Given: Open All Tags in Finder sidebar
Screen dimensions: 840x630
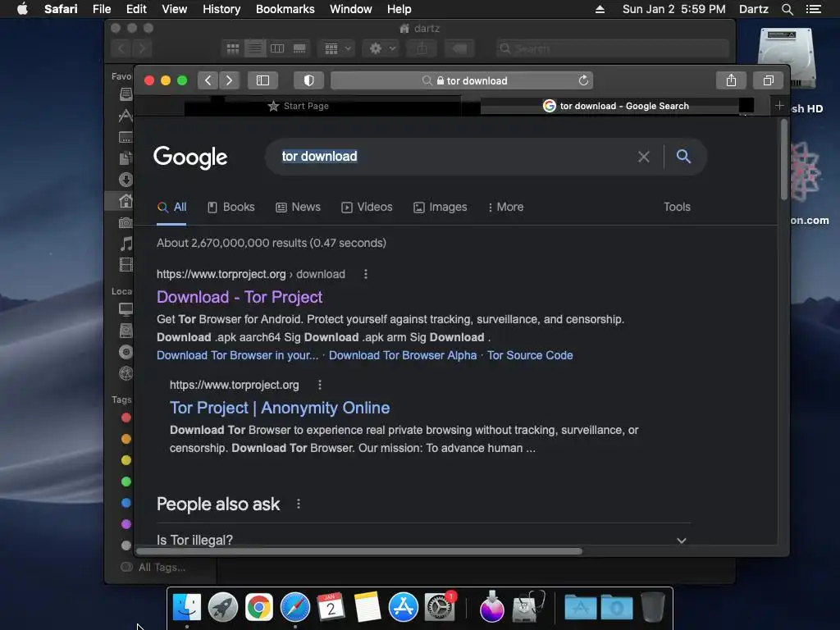Looking at the screenshot, I should (154, 568).
